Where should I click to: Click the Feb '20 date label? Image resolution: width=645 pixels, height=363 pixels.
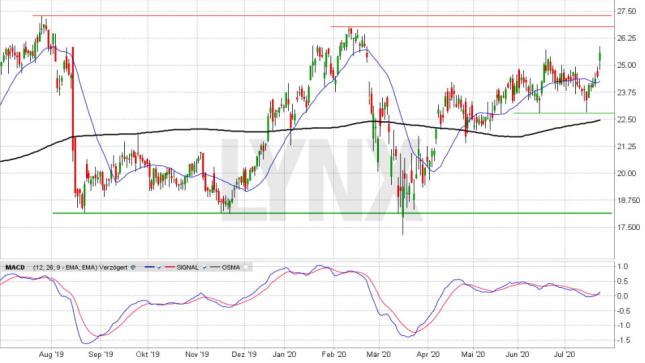334,354
